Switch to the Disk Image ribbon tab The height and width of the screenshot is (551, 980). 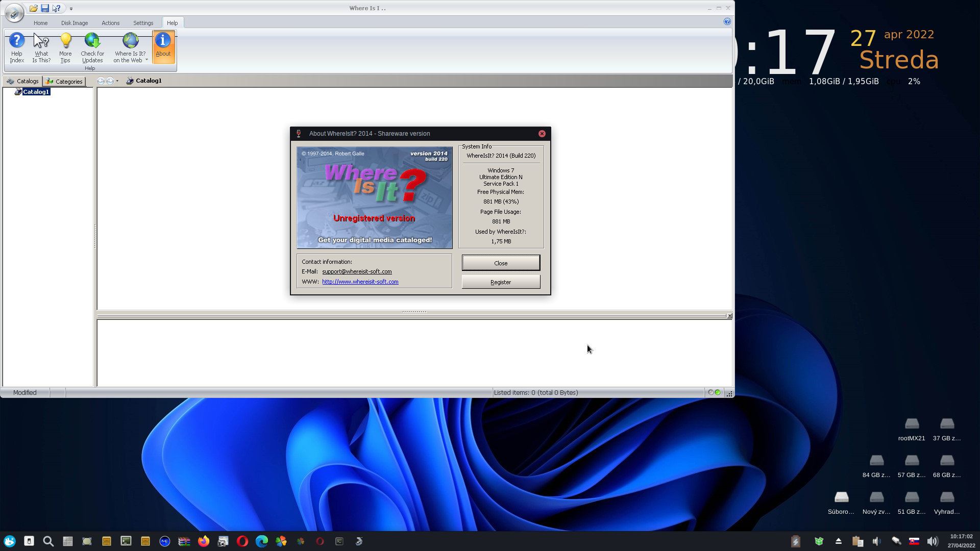pos(75,23)
